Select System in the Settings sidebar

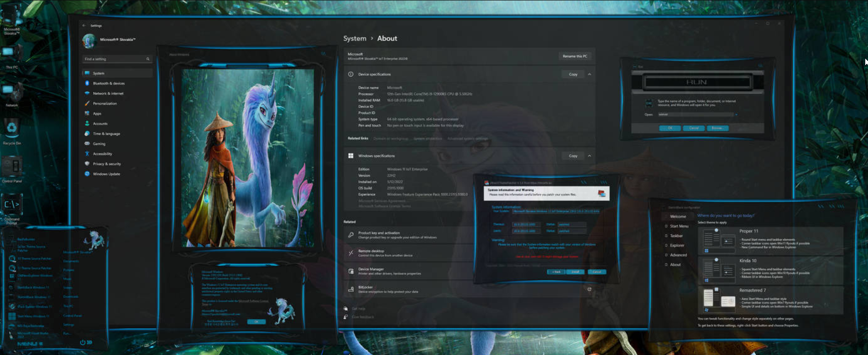click(x=117, y=73)
